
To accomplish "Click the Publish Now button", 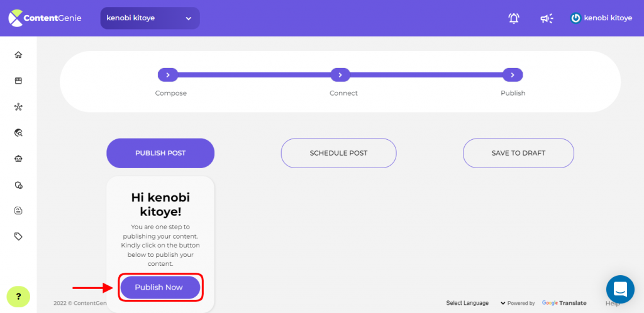I will tap(159, 287).
